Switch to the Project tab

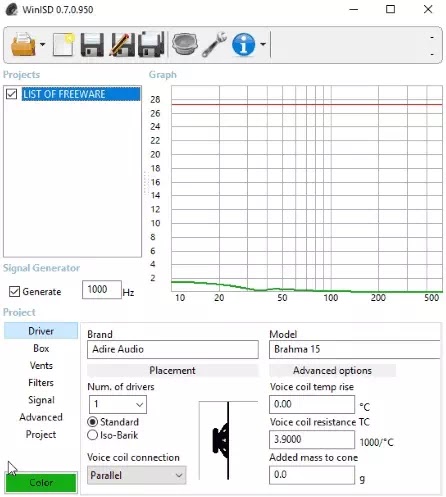[x=41, y=435]
